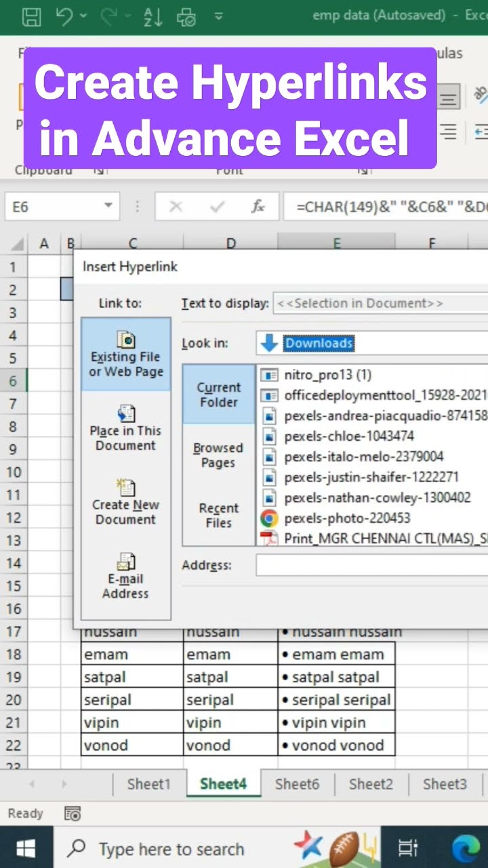
Task: Click the Redo arrow icon
Action: (x=109, y=16)
